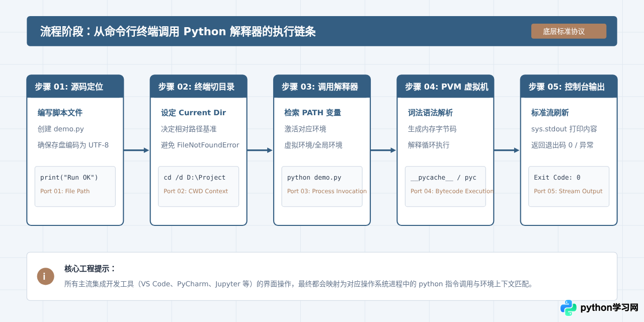Image resolution: width=644 pixels, height=322 pixels.
Task: Click the 创建 demo.py line
Action: [61, 129]
